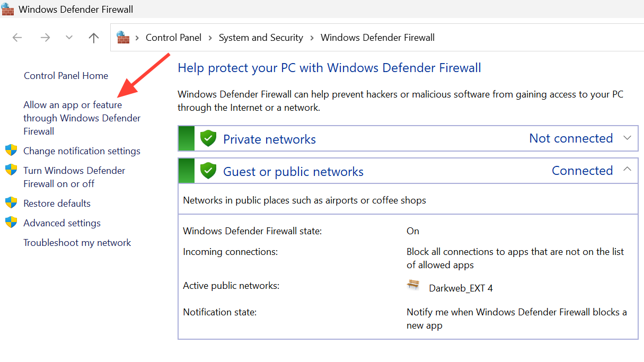Open Change notification settings link

82,151
